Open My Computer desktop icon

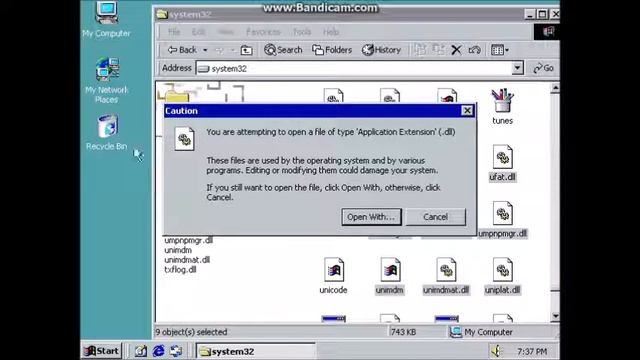107,20
